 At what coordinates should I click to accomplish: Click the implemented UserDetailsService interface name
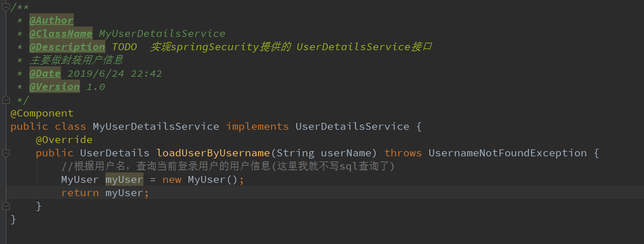[352, 126]
